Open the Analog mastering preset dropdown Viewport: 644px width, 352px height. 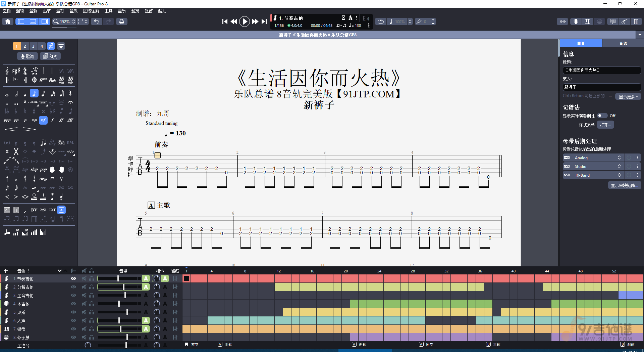(x=597, y=158)
